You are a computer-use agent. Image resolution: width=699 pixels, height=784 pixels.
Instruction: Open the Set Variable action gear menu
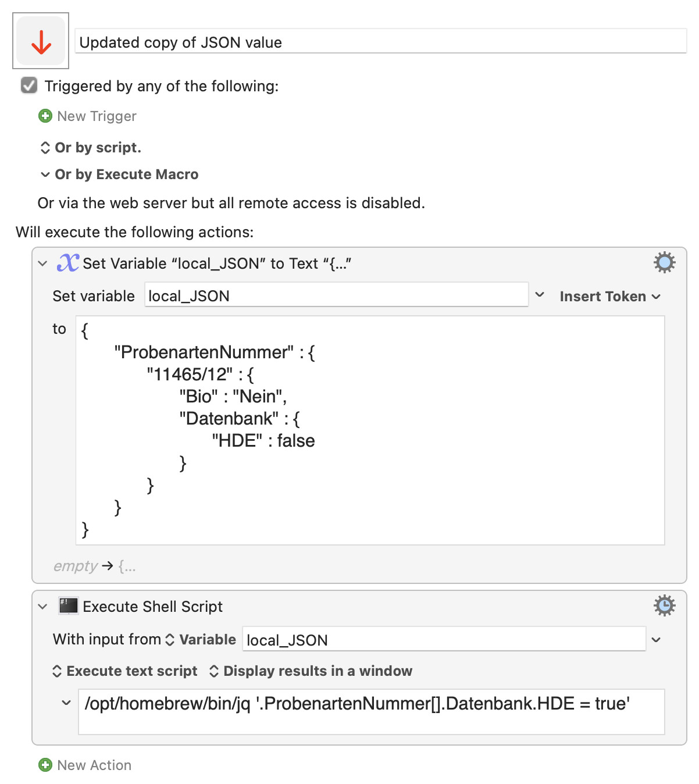664,263
